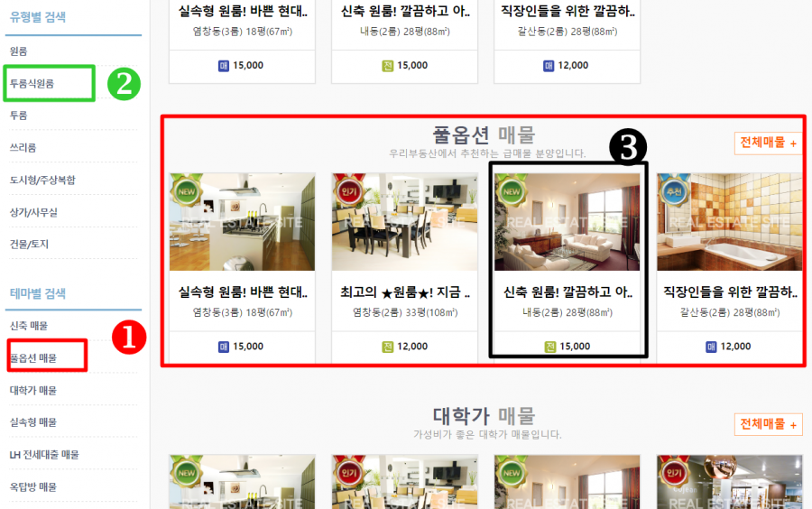Choose 도시형/주상복합 category

(x=42, y=180)
